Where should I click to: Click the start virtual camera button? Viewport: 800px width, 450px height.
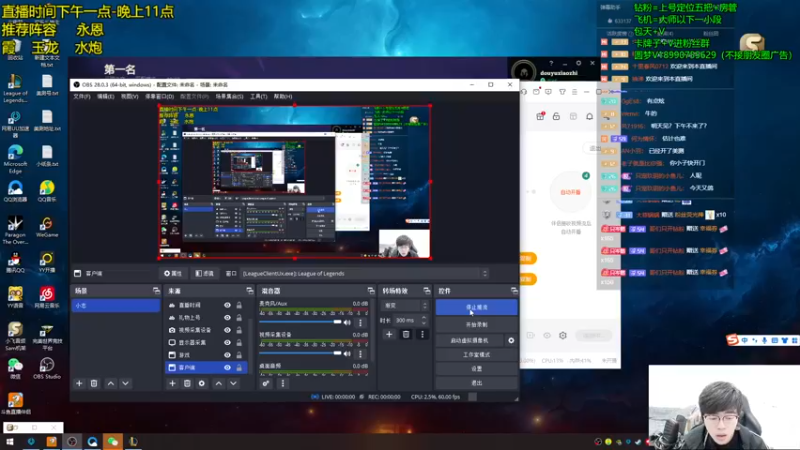(x=470, y=340)
